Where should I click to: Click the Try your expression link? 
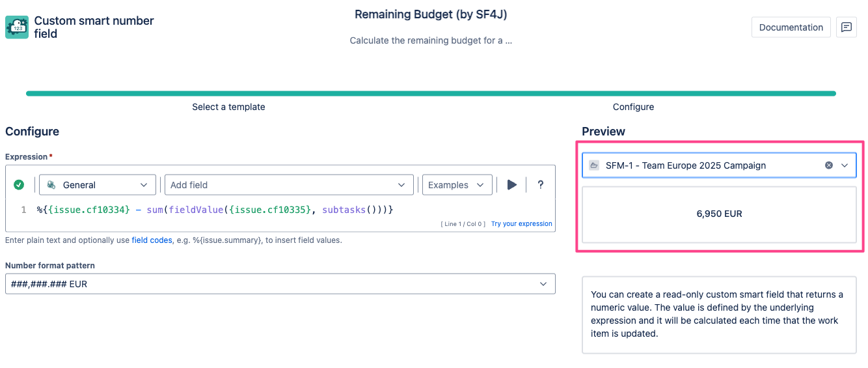[x=521, y=224]
